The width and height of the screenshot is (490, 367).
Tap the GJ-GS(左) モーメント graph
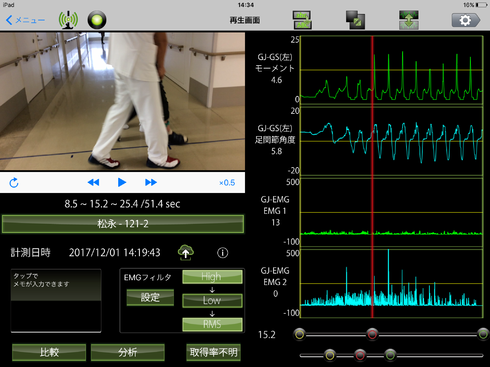pos(392,69)
